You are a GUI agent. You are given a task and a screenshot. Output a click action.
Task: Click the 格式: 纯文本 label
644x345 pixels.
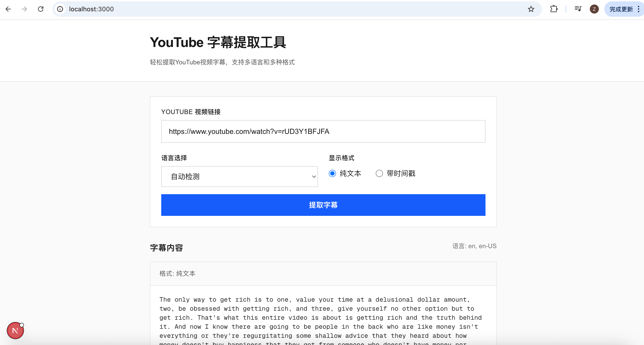pyautogui.click(x=177, y=273)
